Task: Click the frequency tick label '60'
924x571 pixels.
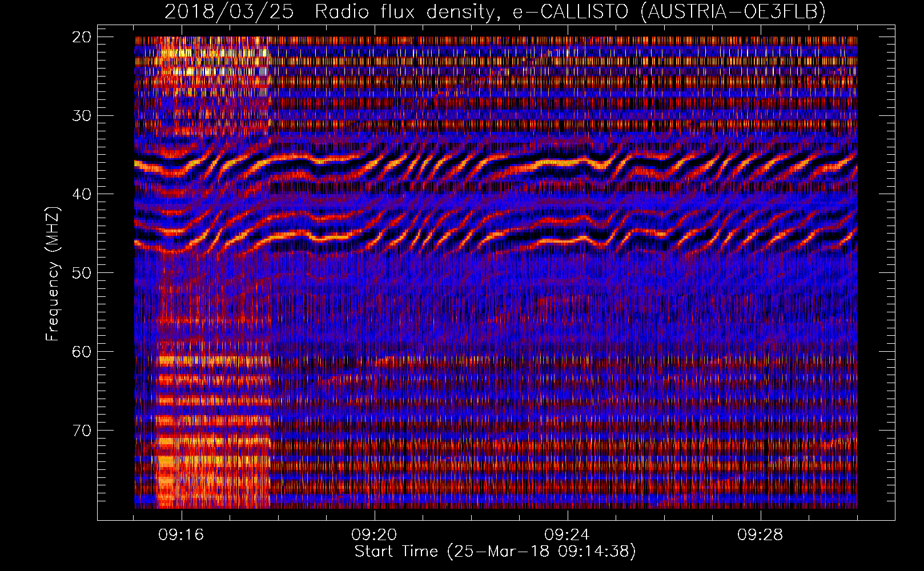Action: point(82,351)
